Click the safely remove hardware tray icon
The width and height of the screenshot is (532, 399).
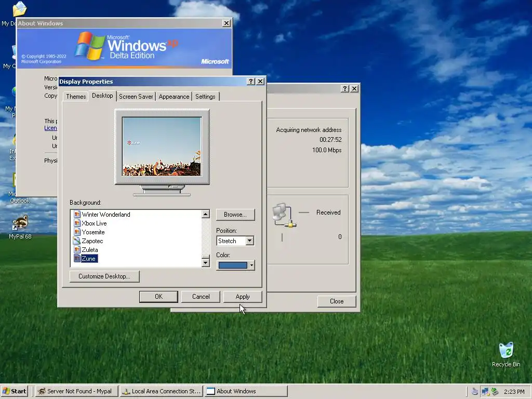pyautogui.click(x=495, y=392)
